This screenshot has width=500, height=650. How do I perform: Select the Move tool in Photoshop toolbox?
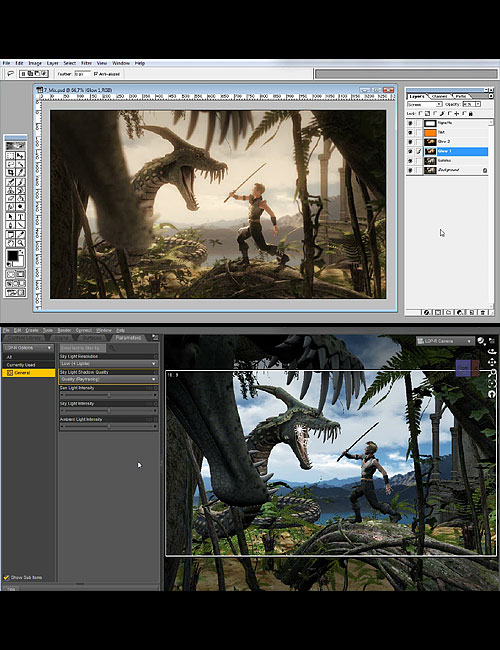[x=20, y=155]
